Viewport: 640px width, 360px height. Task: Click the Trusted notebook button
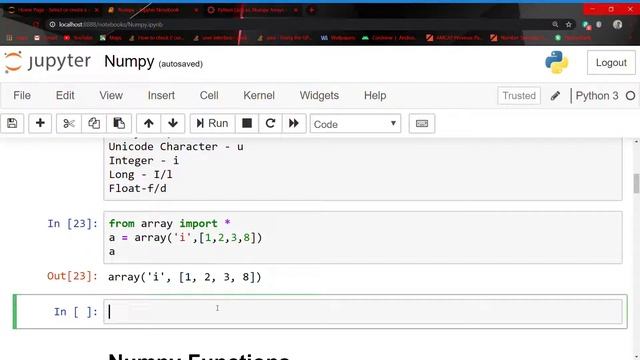point(519,96)
